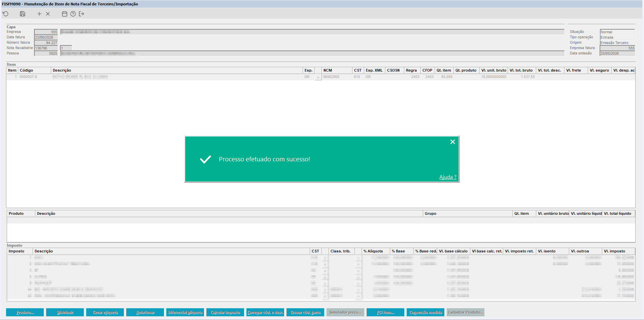
Task: Click the Vl. base cálculo column header
Action: 453,251
